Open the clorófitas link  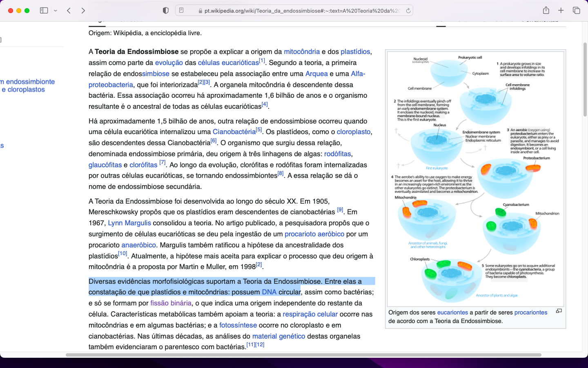coord(143,165)
